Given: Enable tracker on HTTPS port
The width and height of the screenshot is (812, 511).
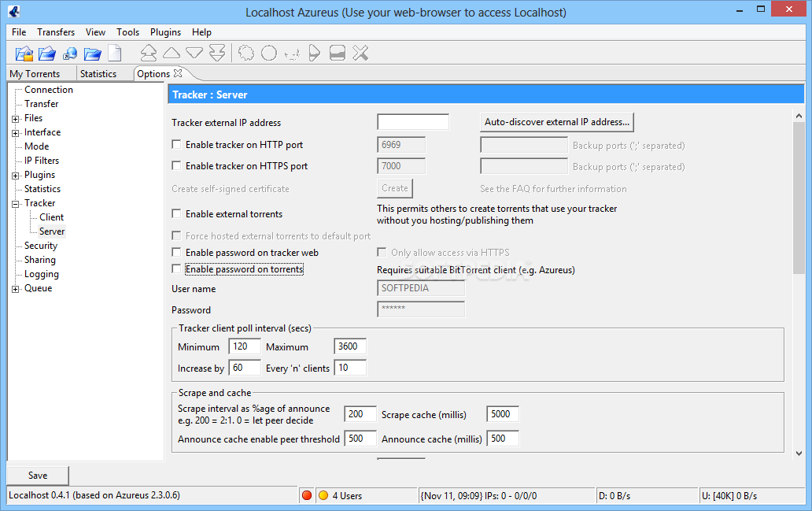Looking at the screenshot, I should pyautogui.click(x=176, y=165).
